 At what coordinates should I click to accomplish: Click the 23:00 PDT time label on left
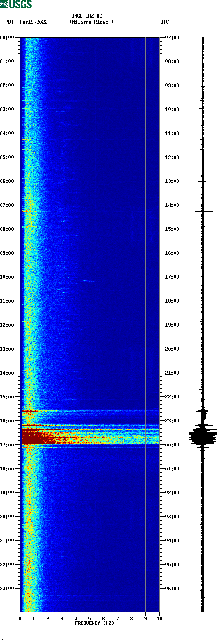[x=7, y=589]
